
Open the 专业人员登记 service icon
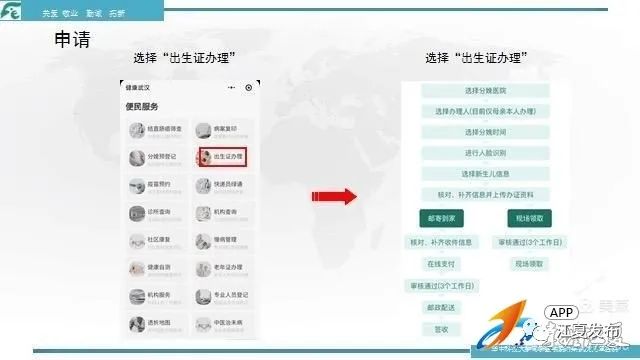tap(203, 297)
